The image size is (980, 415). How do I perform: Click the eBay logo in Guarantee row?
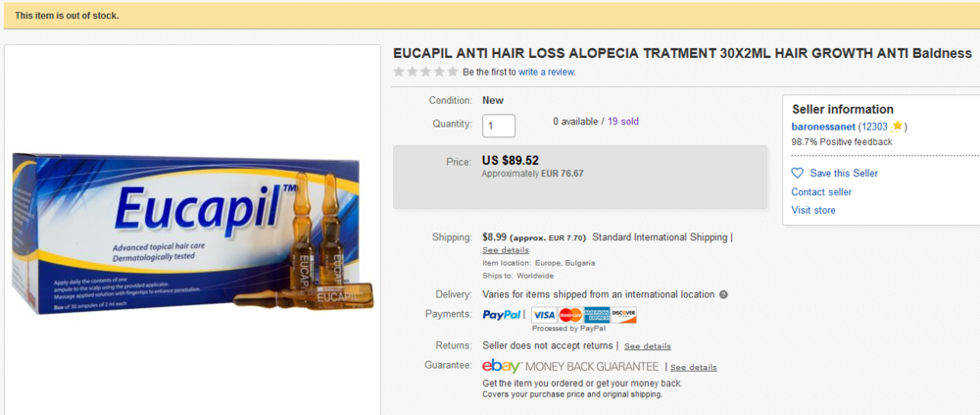pos(502,366)
